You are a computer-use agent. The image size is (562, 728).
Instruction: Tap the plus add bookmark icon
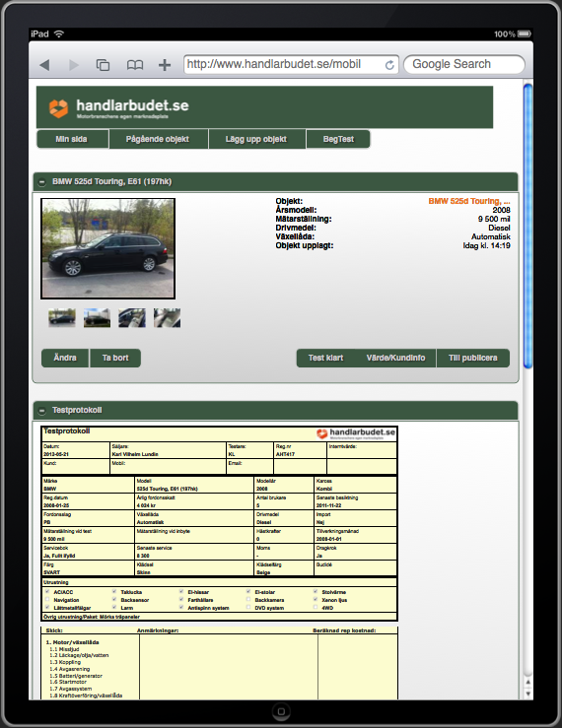click(165, 65)
